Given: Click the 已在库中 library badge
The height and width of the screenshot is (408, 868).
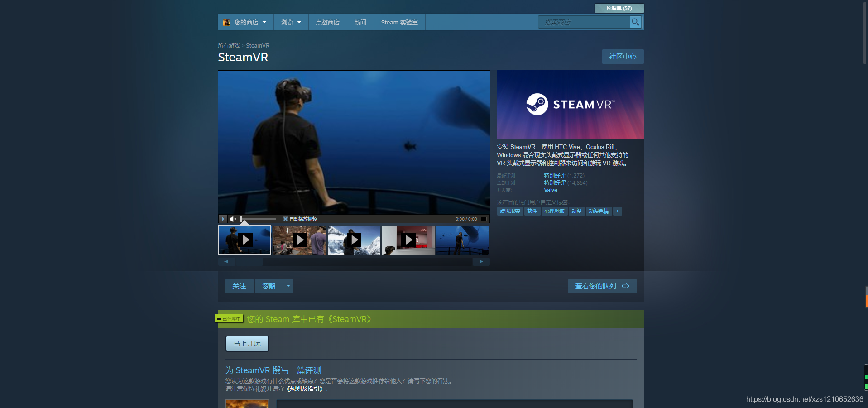Looking at the screenshot, I should [x=229, y=319].
